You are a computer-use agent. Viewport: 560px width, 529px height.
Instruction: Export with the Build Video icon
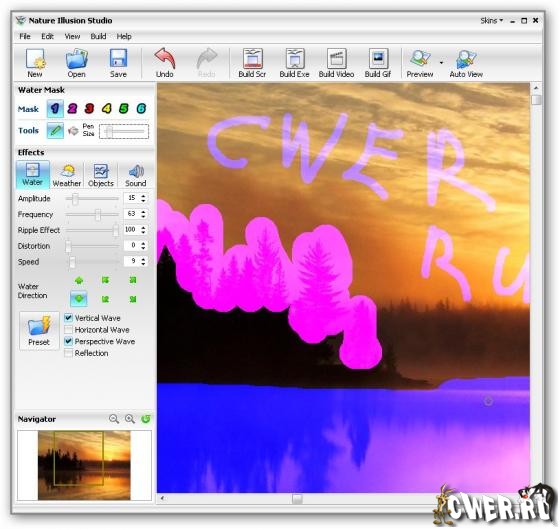(336, 63)
